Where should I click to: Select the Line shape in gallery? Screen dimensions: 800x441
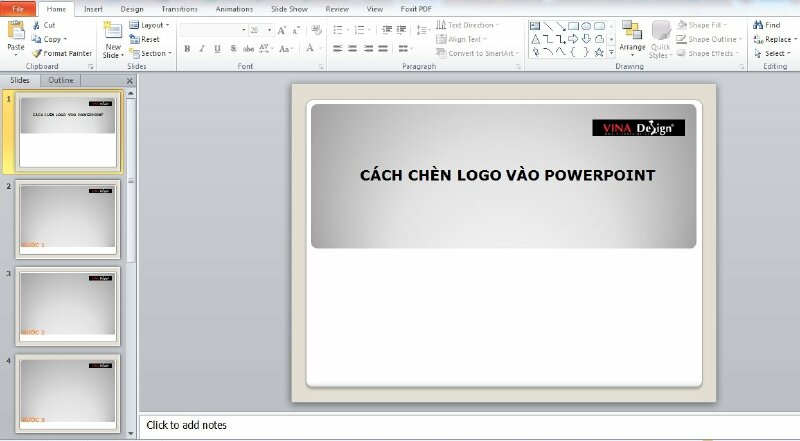tap(547, 26)
